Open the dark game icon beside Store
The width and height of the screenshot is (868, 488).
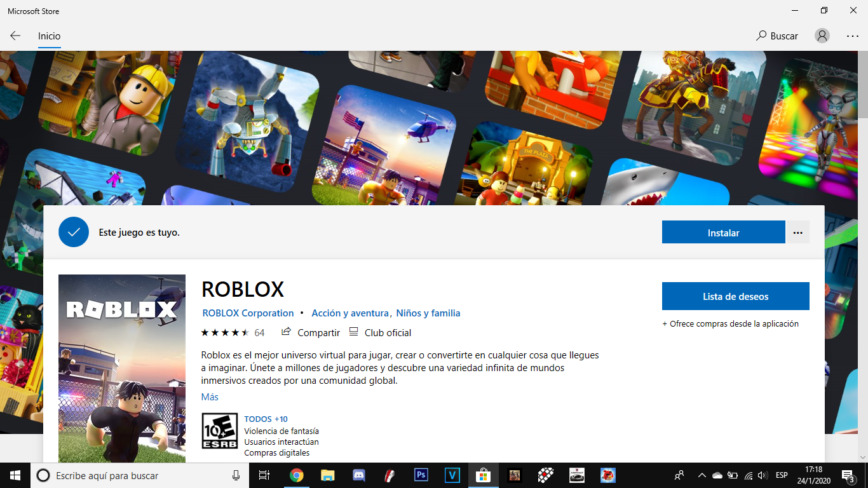tap(514, 475)
